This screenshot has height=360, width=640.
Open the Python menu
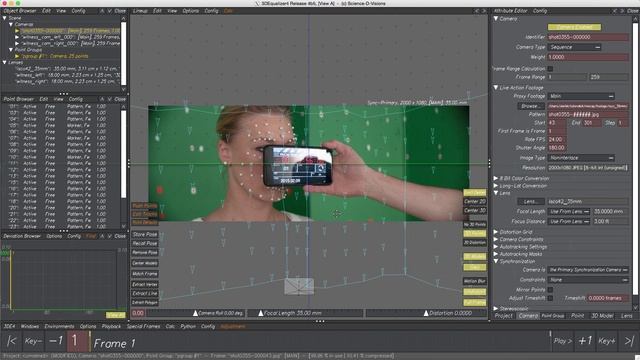pos(188,327)
